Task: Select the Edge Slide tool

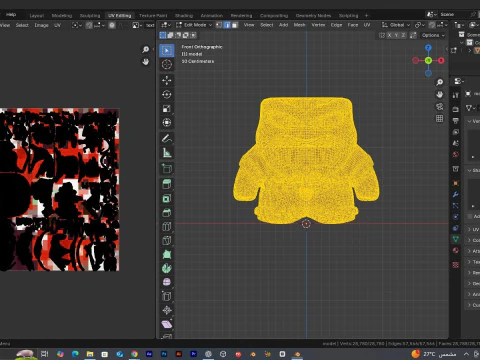Action: (167, 296)
